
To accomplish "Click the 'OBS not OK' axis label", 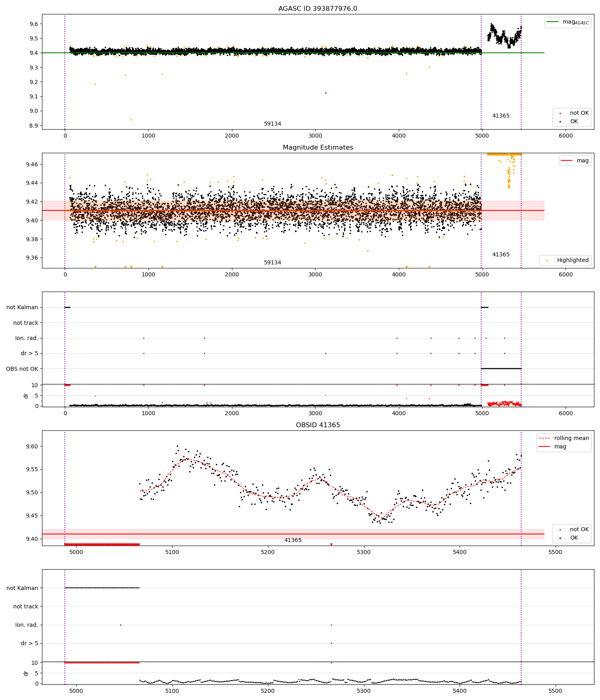I will pyautogui.click(x=22, y=369).
